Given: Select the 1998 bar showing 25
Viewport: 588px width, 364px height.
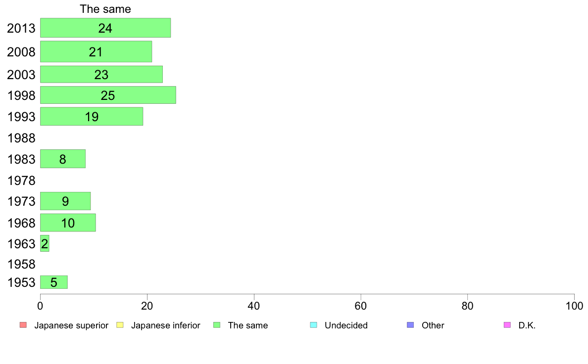Looking at the screenshot, I should coord(108,95).
